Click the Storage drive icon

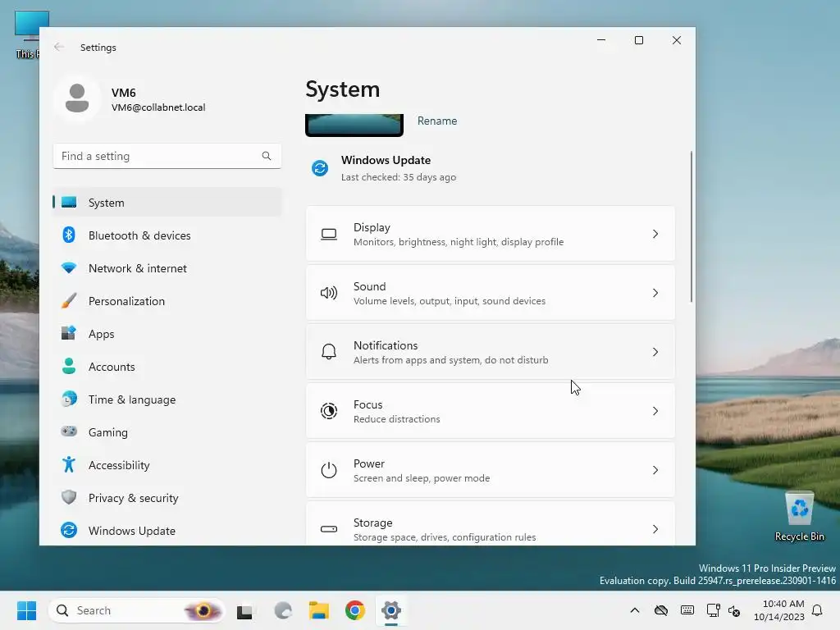coord(329,529)
